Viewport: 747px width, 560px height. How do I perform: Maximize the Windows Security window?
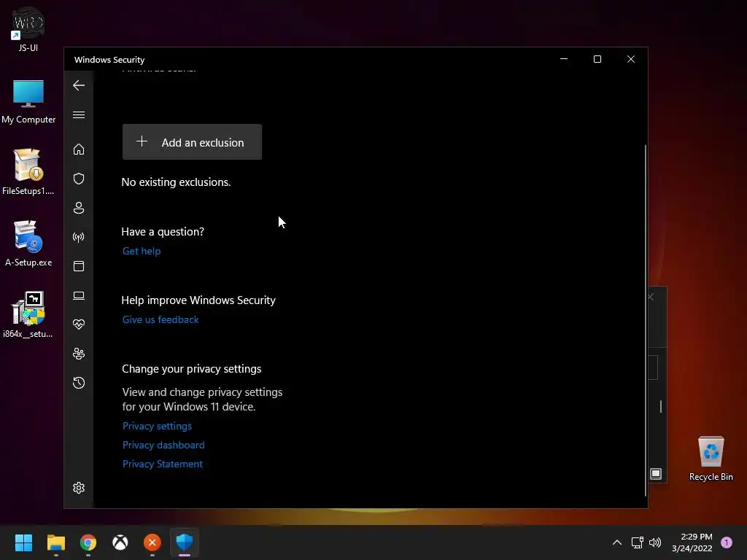pyautogui.click(x=597, y=59)
